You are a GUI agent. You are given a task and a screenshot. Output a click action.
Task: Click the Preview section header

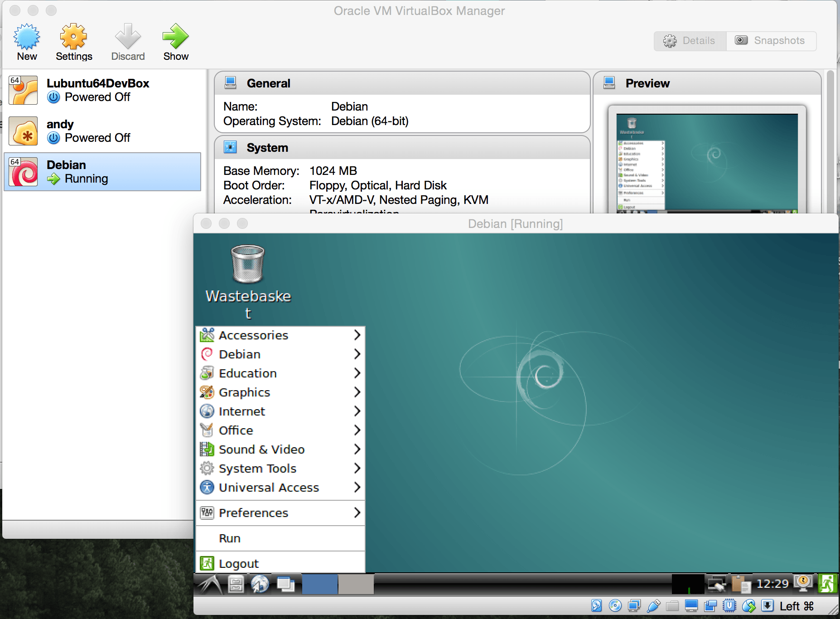click(x=707, y=83)
